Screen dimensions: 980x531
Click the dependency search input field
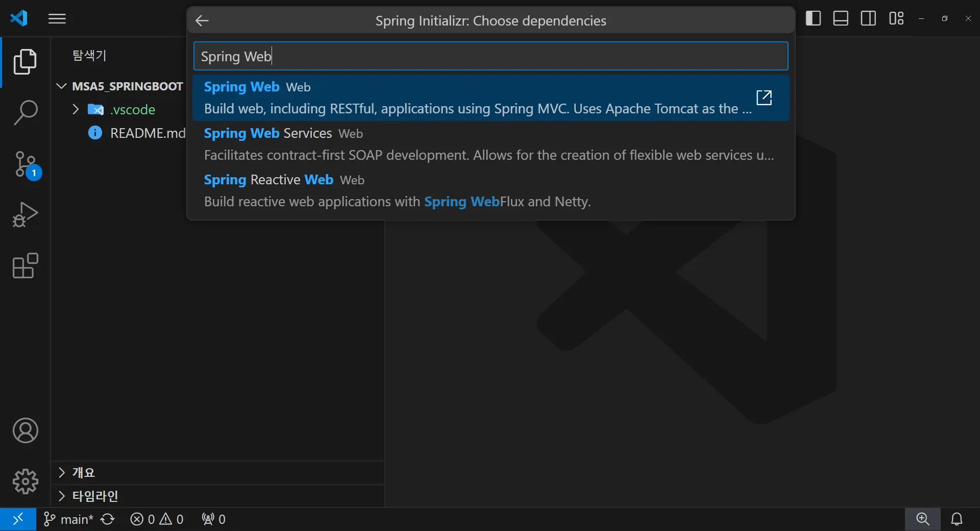(x=490, y=56)
